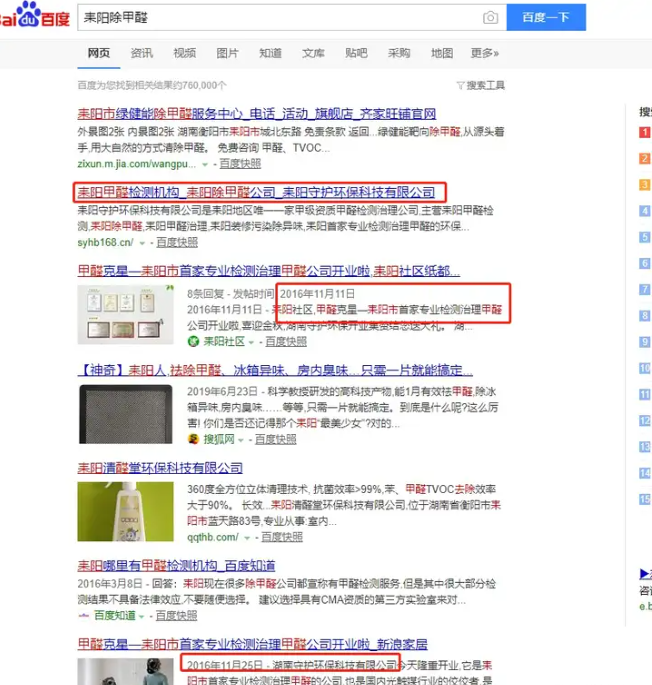Viewport: 652px width, 685px height.
Task: Click hot search rank 10 badge
Action: [645, 368]
